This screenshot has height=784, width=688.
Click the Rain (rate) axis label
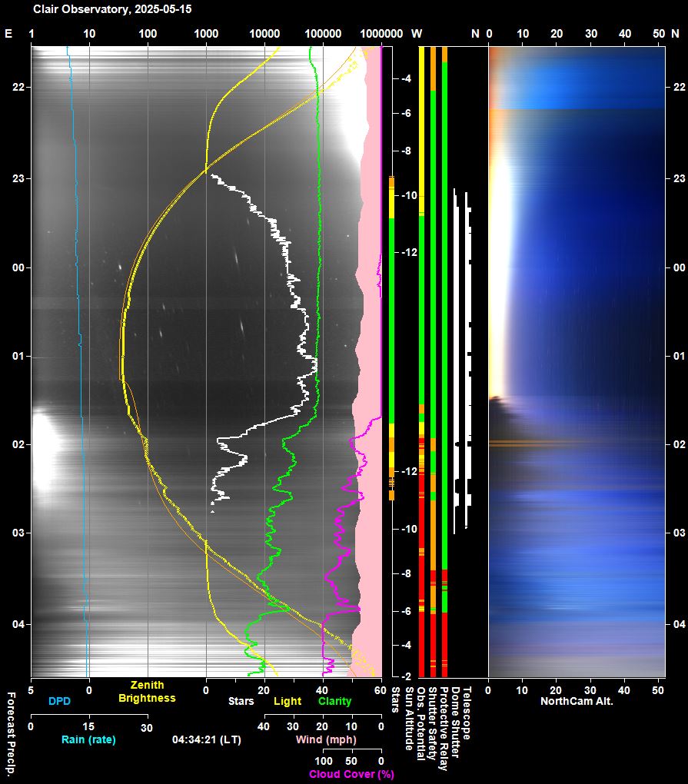[88, 739]
